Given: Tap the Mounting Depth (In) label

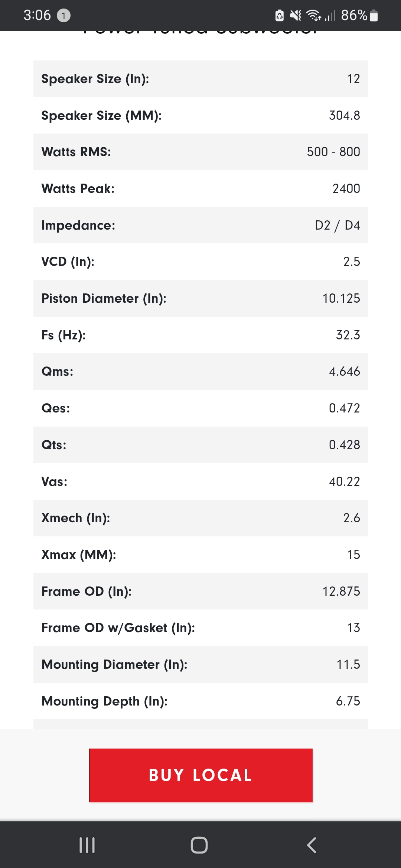Looking at the screenshot, I should point(104,701).
